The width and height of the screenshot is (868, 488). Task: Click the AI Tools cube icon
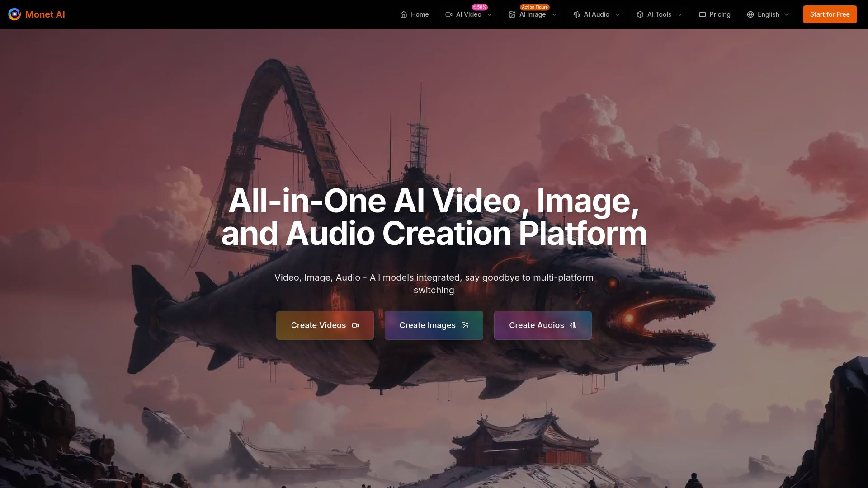[640, 14]
